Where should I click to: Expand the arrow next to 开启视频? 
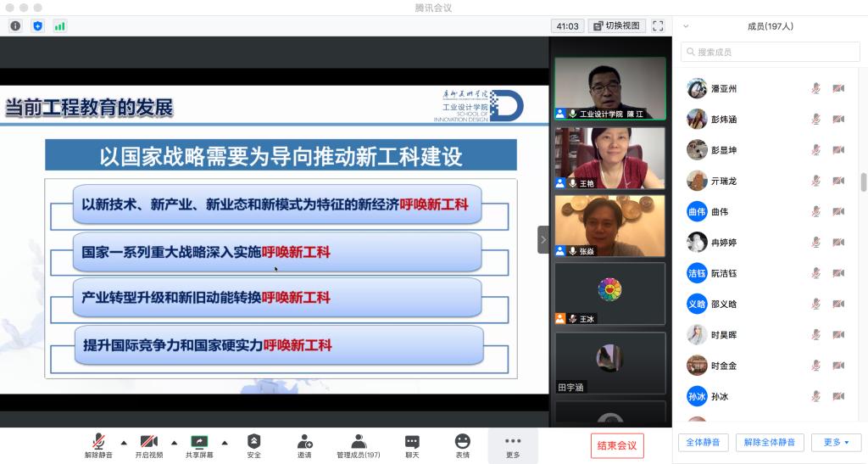(174, 442)
